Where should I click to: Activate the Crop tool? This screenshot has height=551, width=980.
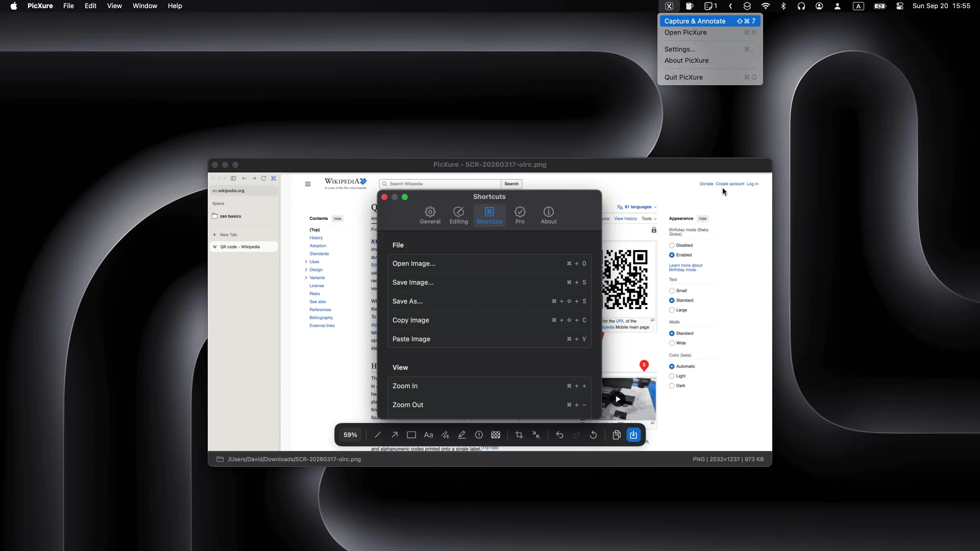click(519, 435)
